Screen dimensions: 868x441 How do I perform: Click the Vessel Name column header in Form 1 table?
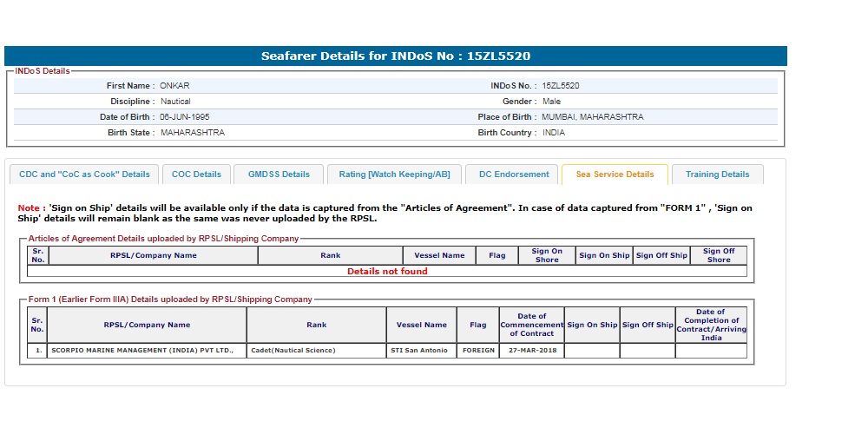tap(422, 325)
